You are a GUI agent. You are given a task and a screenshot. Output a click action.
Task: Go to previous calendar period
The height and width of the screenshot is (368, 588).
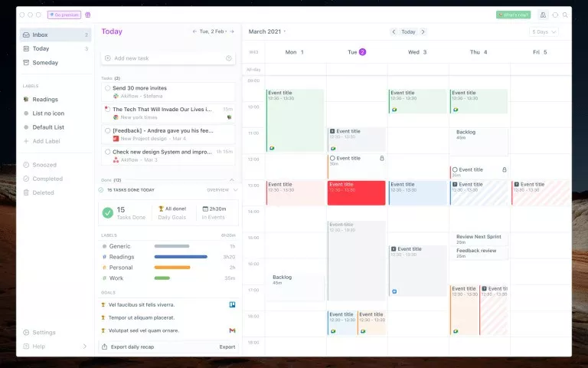(394, 32)
